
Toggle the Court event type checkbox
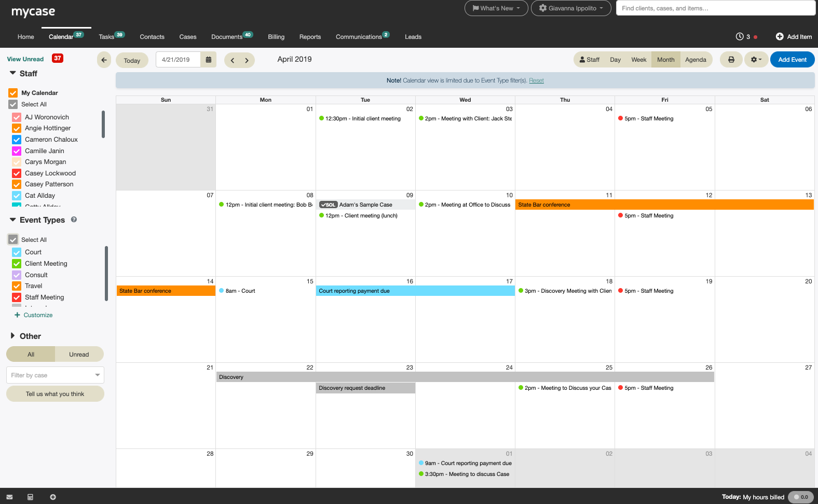[17, 252]
